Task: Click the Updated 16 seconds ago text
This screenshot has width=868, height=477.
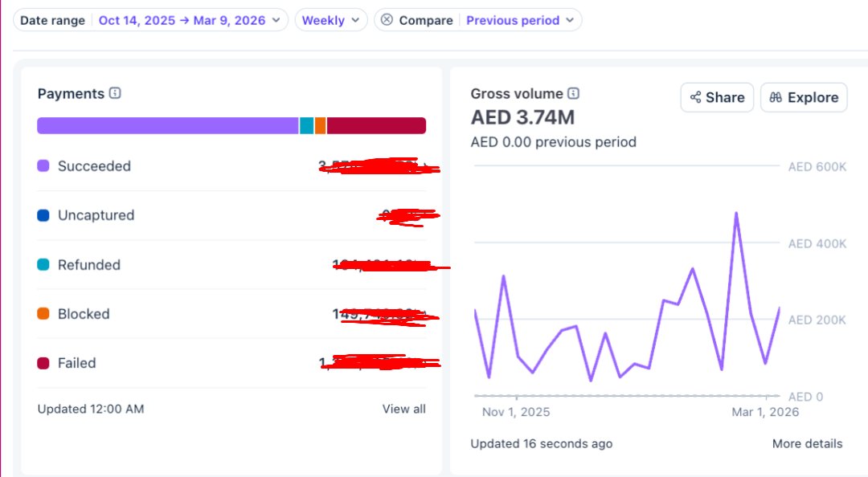Action: tap(542, 444)
